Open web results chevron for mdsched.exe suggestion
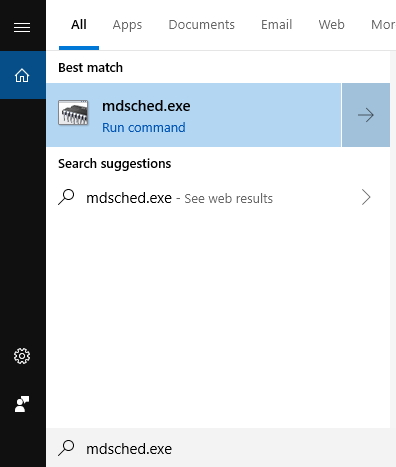 (x=366, y=197)
